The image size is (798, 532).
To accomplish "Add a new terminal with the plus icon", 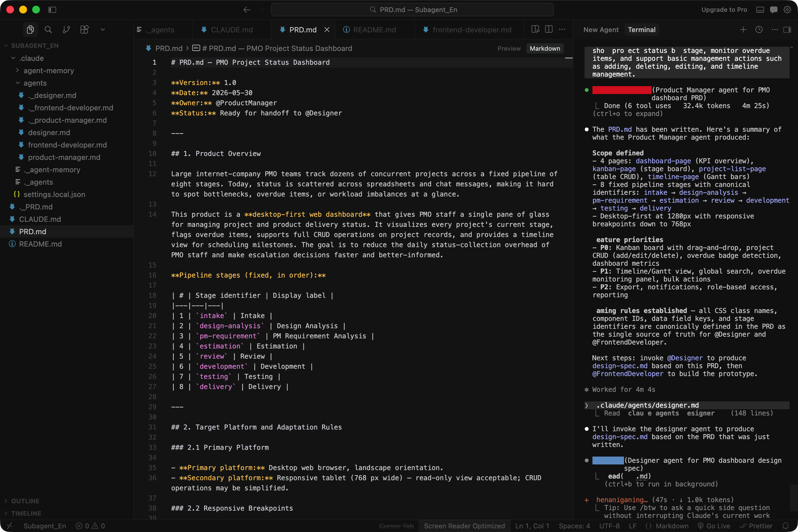I will pos(743,30).
